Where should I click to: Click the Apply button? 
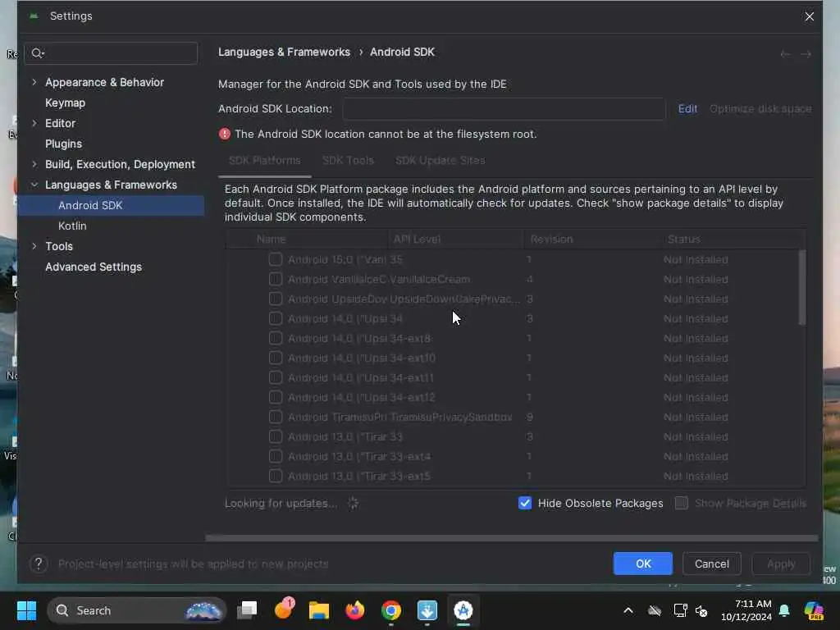point(781,564)
